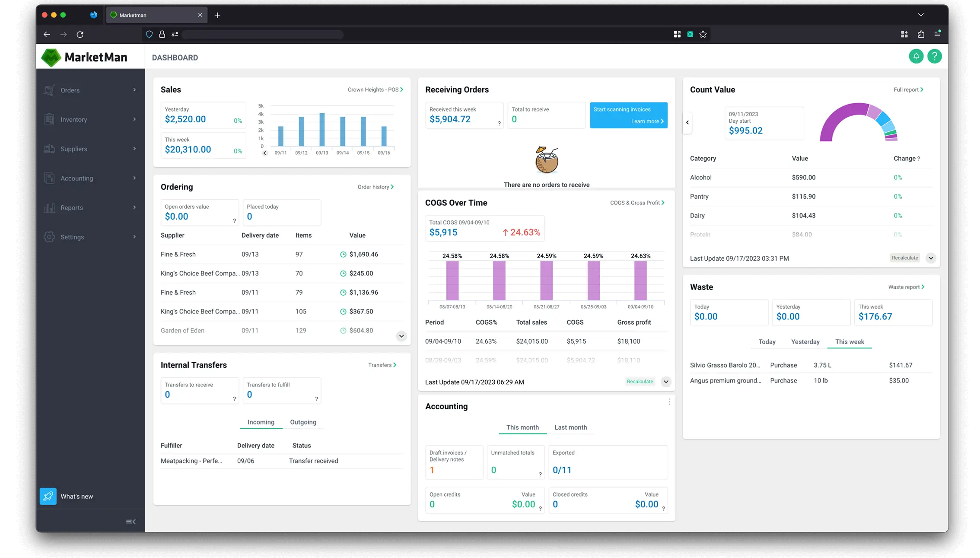Click the help question mark icon
Viewport: 980px width, 558px height.
935,56
